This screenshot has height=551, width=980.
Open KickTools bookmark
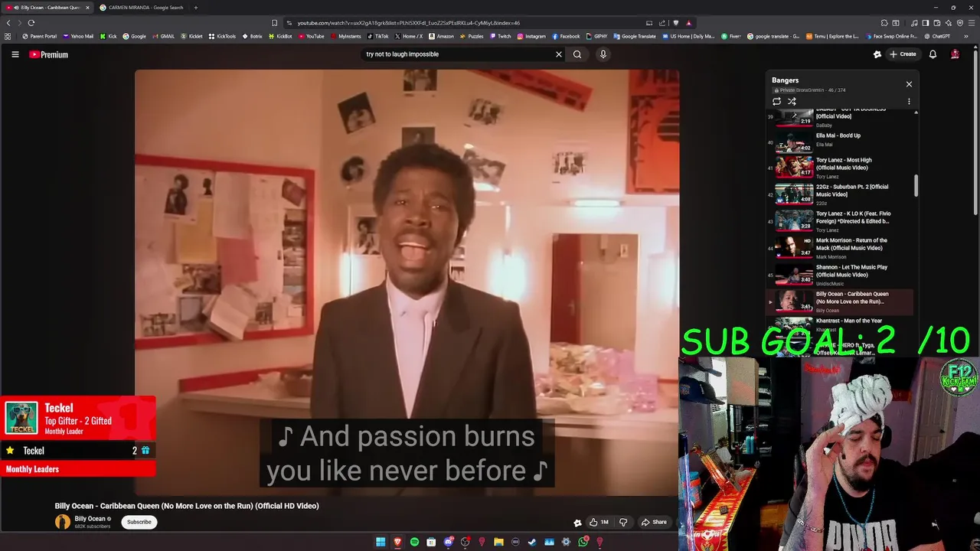click(223, 36)
